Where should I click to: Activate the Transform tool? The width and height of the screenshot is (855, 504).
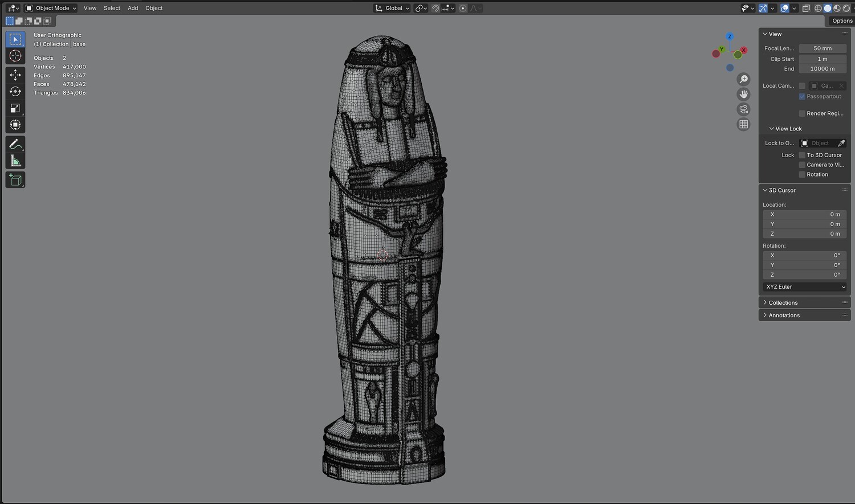[x=15, y=125]
